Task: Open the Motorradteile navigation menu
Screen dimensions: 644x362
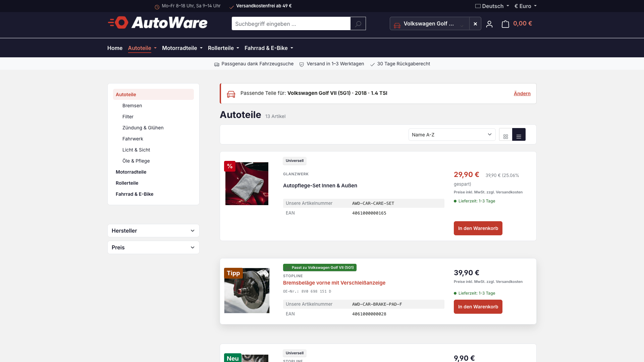Action: (x=182, y=48)
